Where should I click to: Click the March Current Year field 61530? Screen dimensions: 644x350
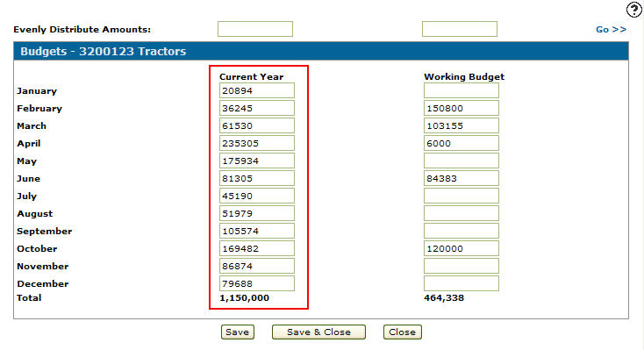pyautogui.click(x=257, y=125)
